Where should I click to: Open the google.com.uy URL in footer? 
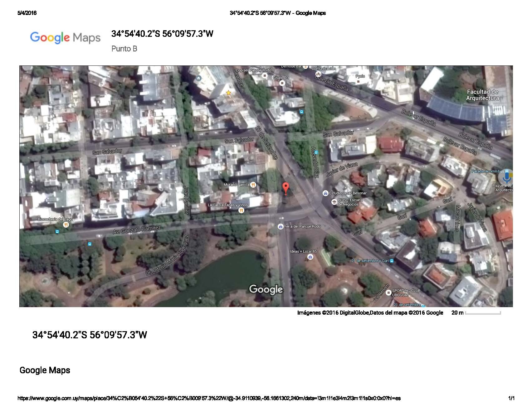[x=209, y=398]
